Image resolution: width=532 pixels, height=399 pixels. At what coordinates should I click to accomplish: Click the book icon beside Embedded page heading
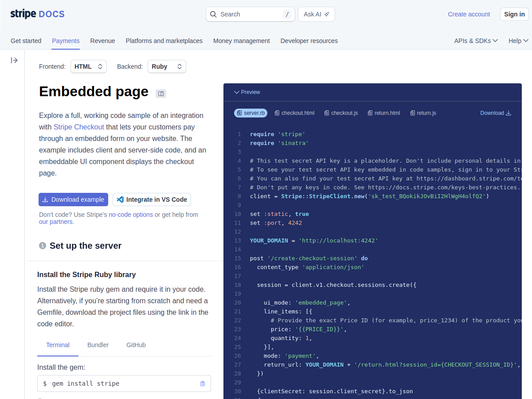pos(160,94)
